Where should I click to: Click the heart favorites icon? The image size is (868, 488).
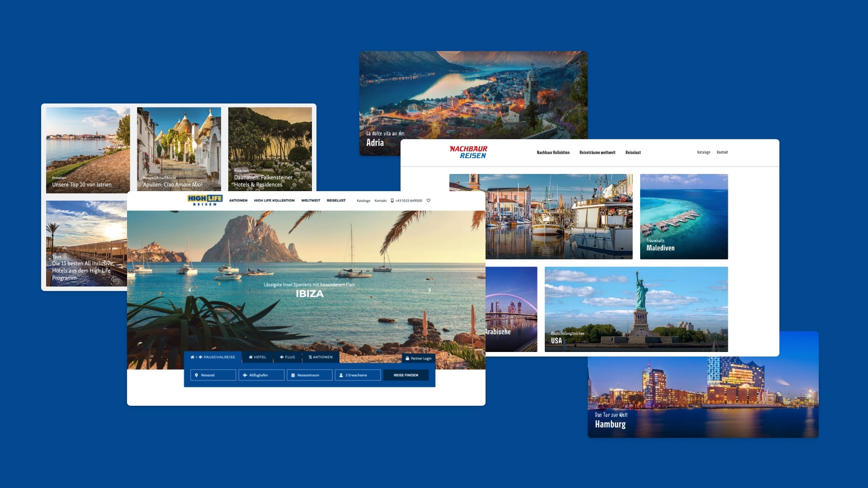429,201
